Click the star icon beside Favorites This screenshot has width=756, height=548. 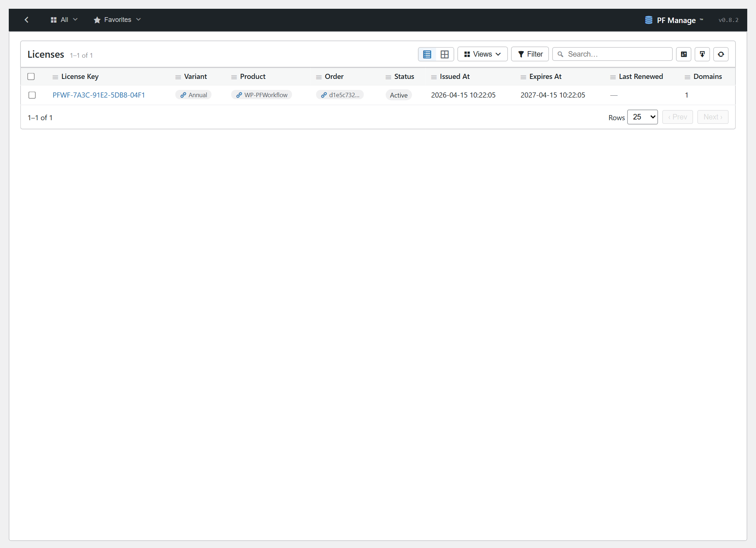click(x=97, y=20)
